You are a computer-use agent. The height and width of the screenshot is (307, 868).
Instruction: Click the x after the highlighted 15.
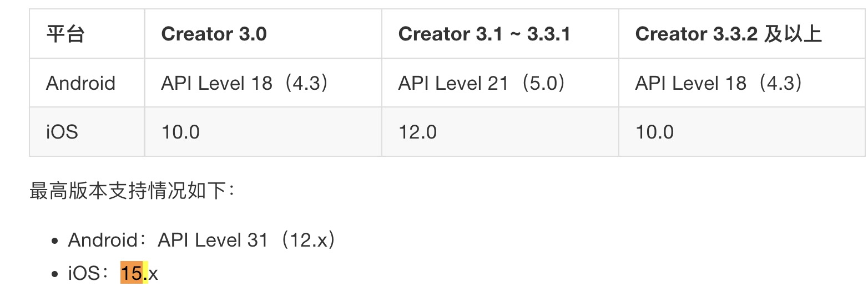(153, 274)
